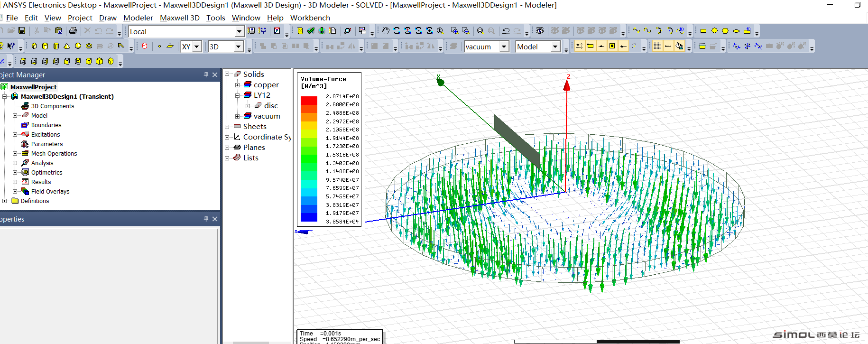Open the 3D movement mode dropdown
This screenshot has height=344, width=868.
[x=238, y=46]
